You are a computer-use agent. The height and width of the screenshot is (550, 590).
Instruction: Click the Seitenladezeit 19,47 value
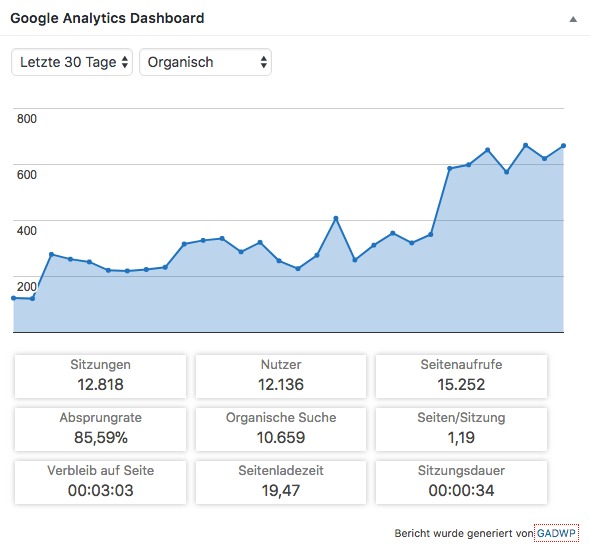coord(281,491)
